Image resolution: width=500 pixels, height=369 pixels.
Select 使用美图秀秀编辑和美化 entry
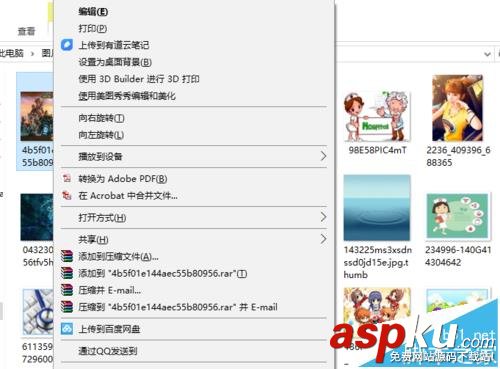pyautogui.click(x=127, y=96)
